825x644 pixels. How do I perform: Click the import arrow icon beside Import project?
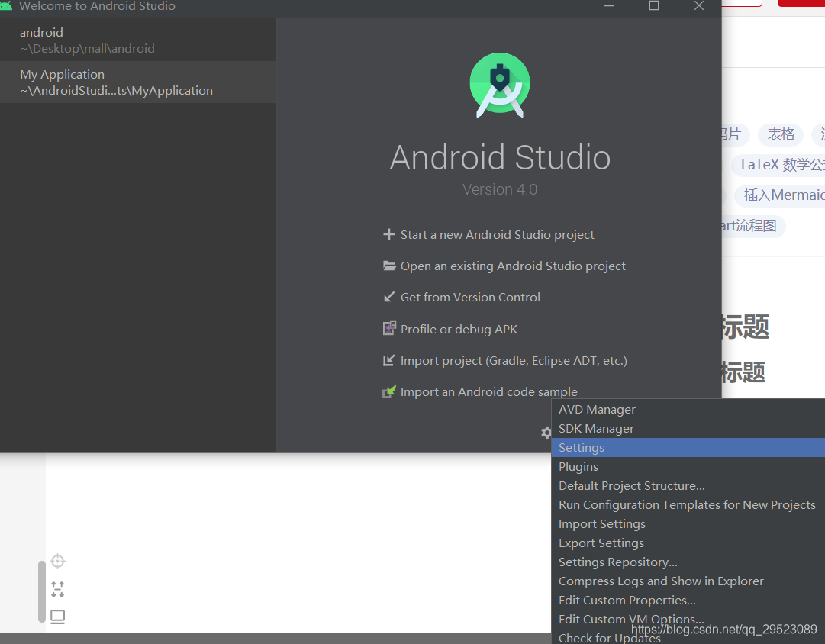(388, 360)
